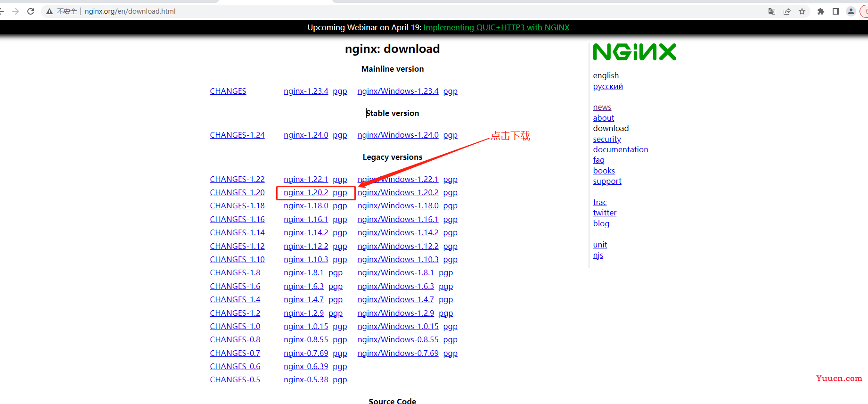Open CHANGES-1.24 link
Image resolution: width=868 pixels, height=404 pixels.
pyautogui.click(x=237, y=135)
